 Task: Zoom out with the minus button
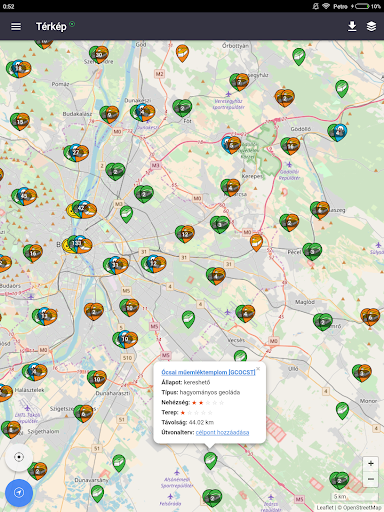coord(371,479)
